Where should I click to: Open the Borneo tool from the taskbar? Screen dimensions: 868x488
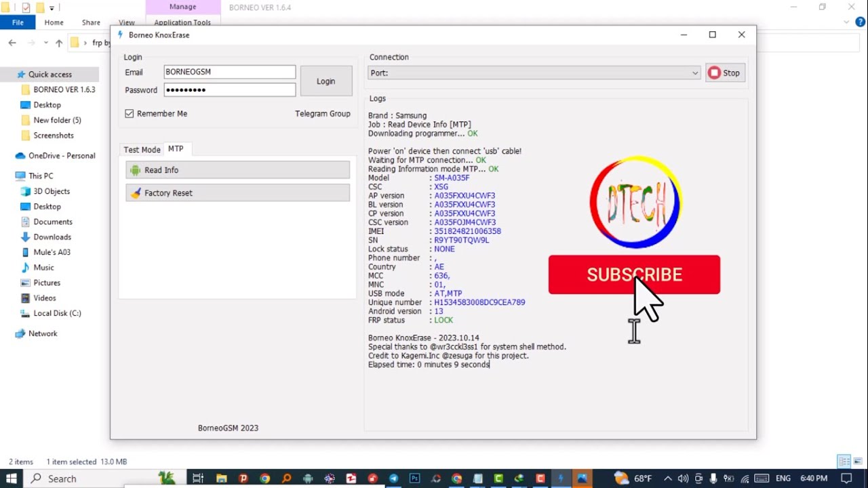click(561, 479)
